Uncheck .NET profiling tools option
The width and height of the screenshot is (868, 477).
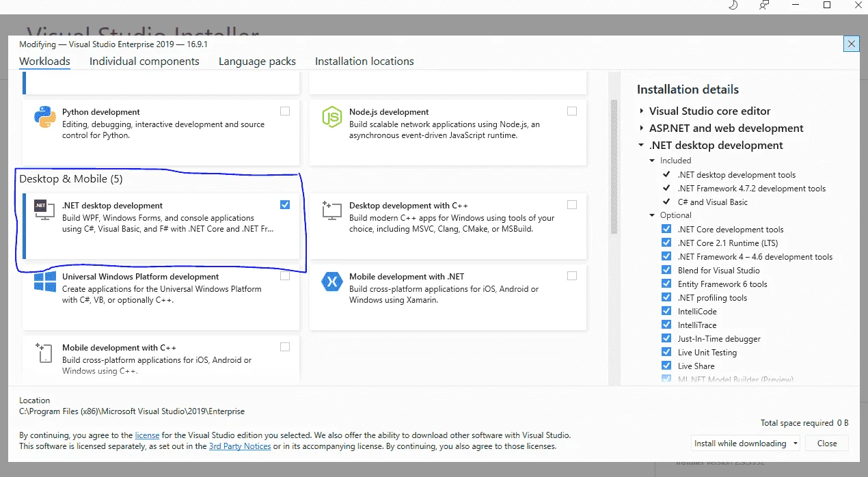point(666,298)
